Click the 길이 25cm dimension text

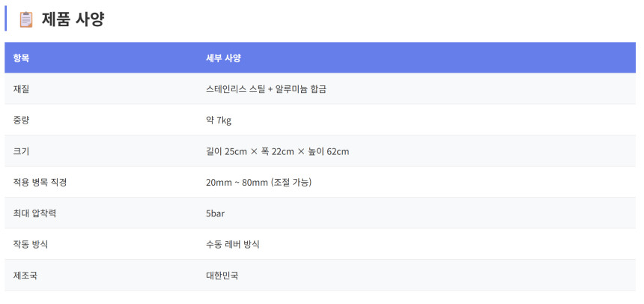[226, 151]
